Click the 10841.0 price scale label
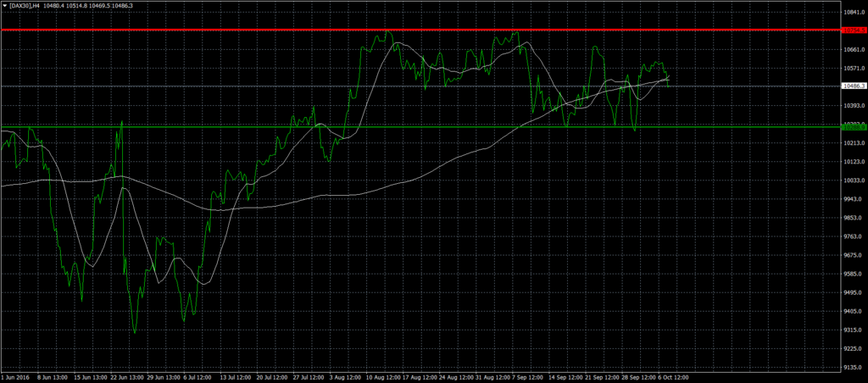The height and width of the screenshot is (383, 868). tap(853, 12)
